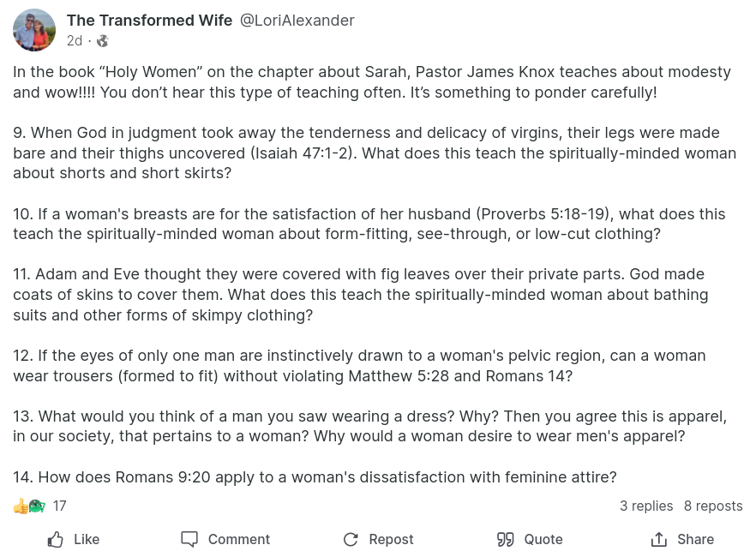756x557 pixels.
Task: Click the Like thumbs-up icon
Action: point(56,539)
